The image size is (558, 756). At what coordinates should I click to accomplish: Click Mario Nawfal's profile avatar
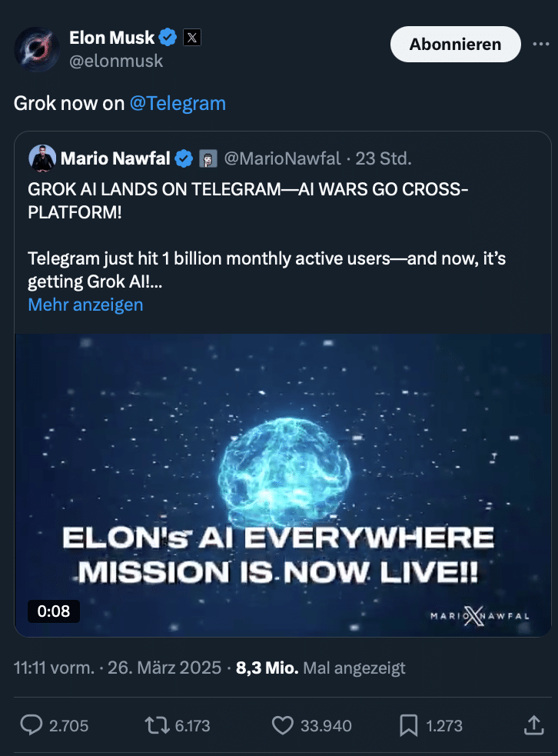(42, 159)
